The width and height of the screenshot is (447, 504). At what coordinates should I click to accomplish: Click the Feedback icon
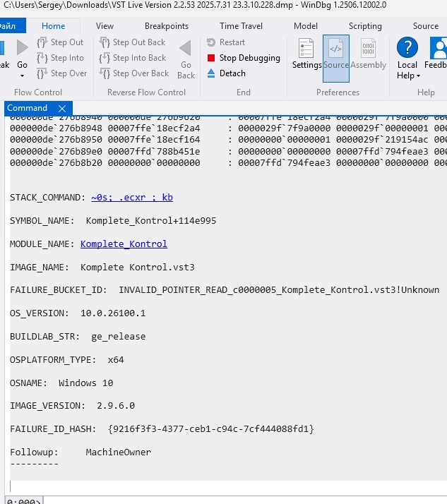click(x=439, y=47)
